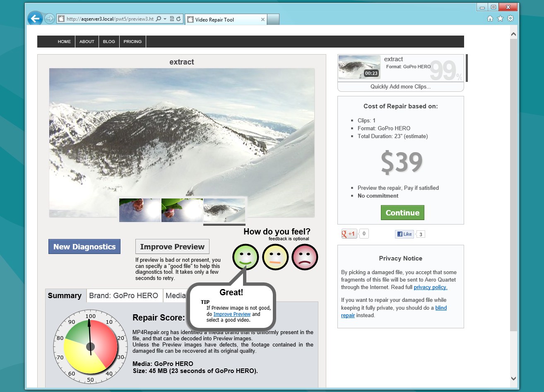The width and height of the screenshot is (544, 392).
Task: Click the Improve Preview button
Action: tap(172, 246)
